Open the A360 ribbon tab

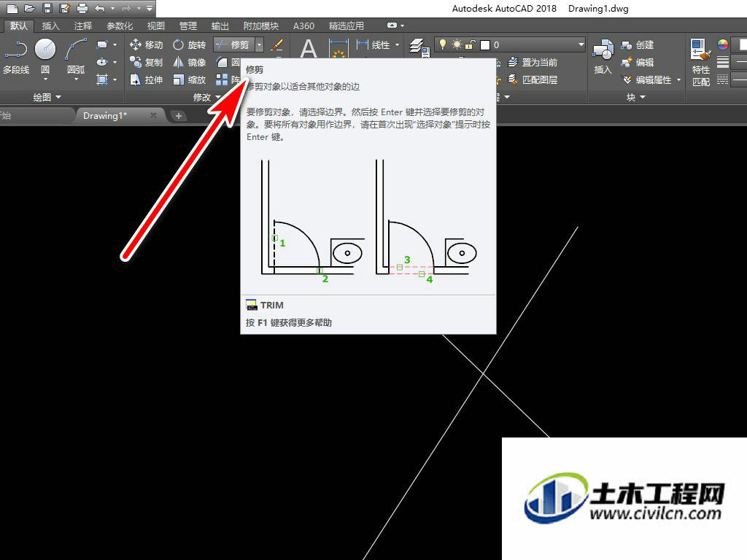tap(303, 26)
